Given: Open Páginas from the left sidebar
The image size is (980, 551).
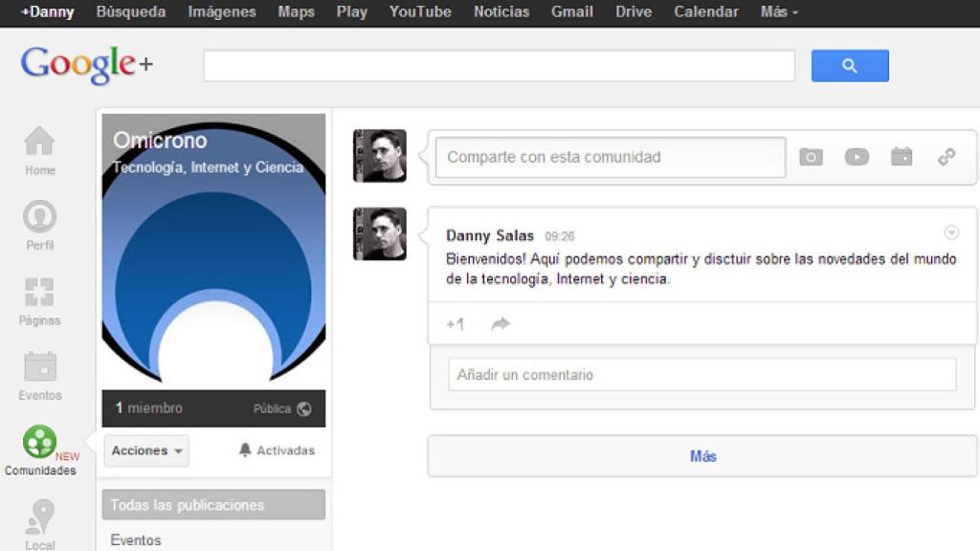Looking at the screenshot, I should click(38, 297).
